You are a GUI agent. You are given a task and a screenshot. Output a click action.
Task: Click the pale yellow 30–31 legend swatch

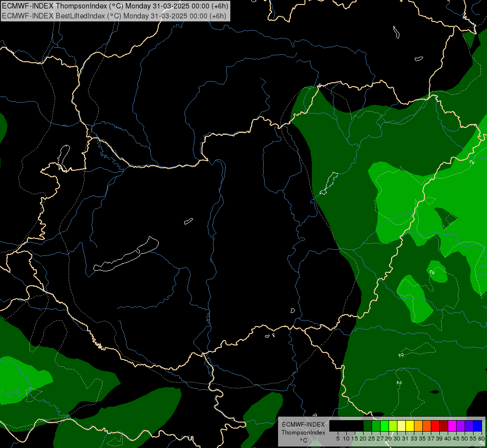click(x=401, y=426)
